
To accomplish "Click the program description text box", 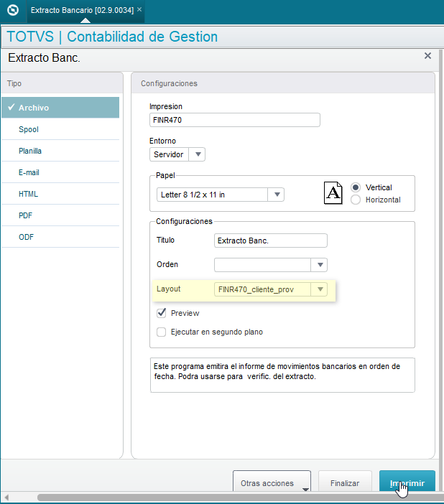I will [282, 375].
